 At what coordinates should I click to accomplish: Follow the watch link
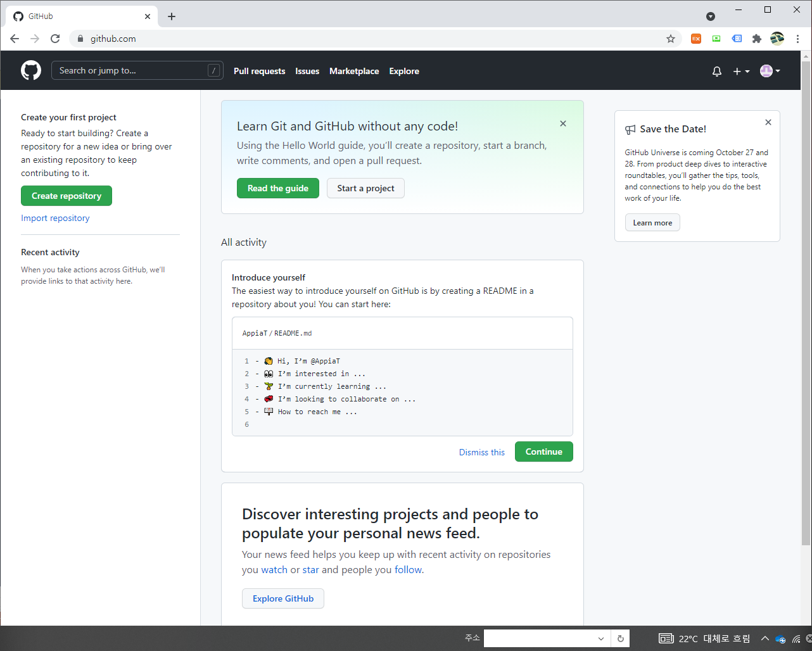coord(274,570)
